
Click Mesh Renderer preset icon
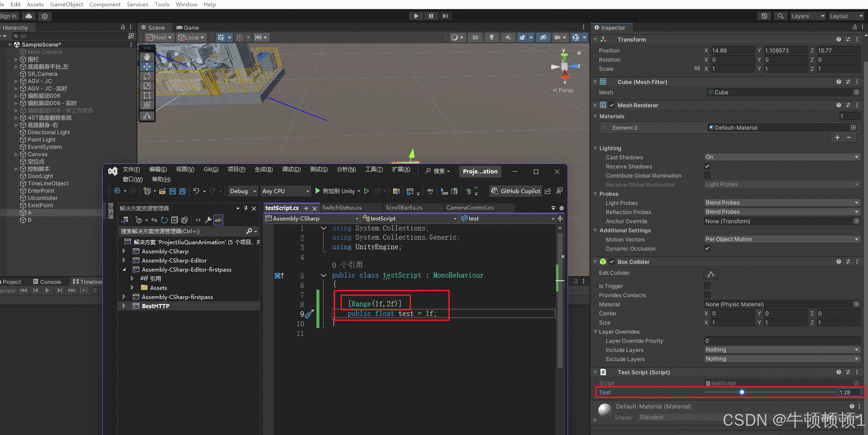[x=848, y=105]
